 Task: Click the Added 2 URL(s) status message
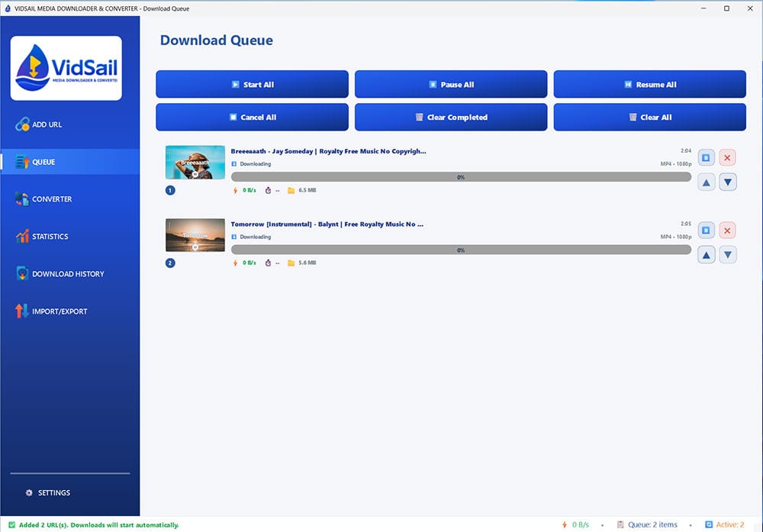(x=98, y=525)
